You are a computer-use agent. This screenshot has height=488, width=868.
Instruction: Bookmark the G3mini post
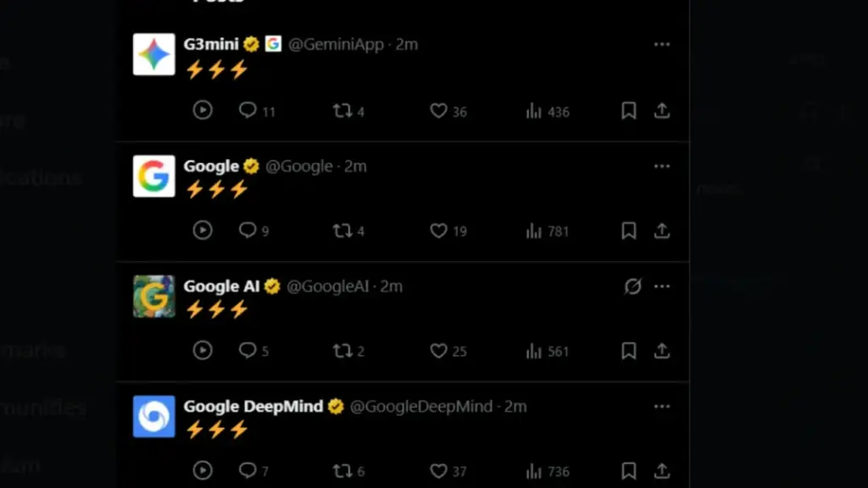pyautogui.click(x=628, y=111)
